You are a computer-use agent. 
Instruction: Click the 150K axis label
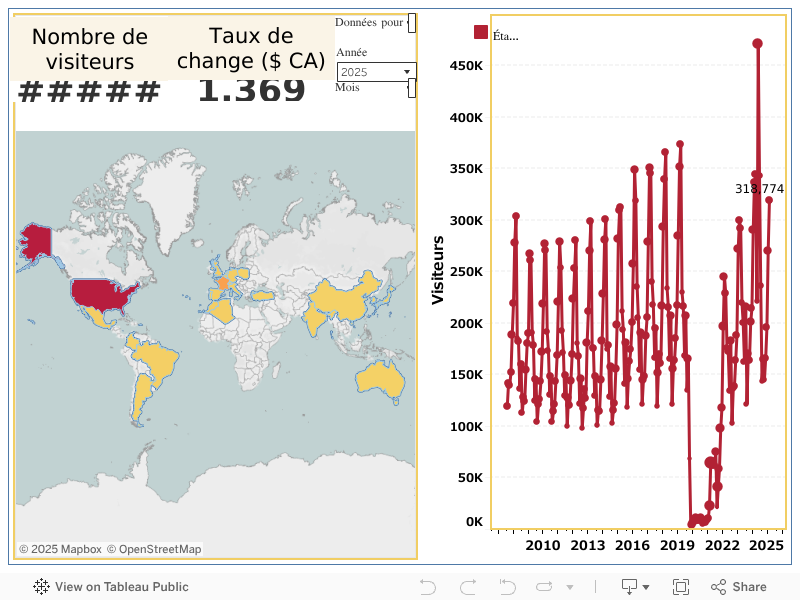pyautogui.click(x=466, y=375)
